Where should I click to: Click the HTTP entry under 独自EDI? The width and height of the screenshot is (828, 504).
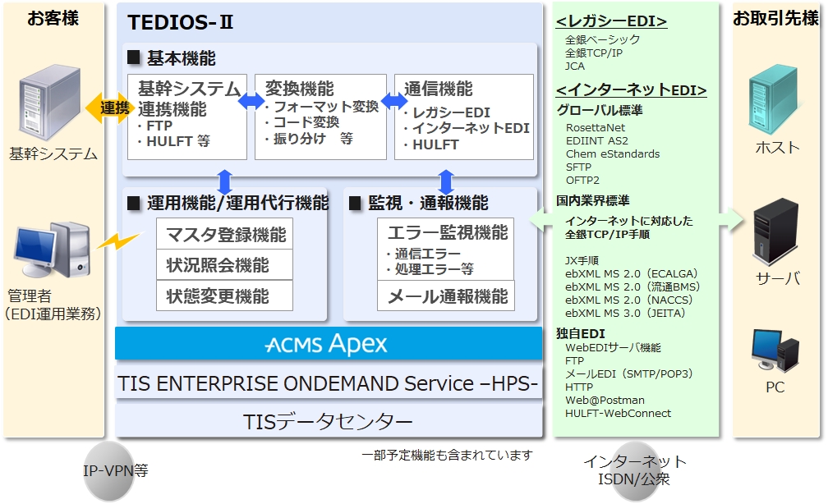click(x=579, y=387)
